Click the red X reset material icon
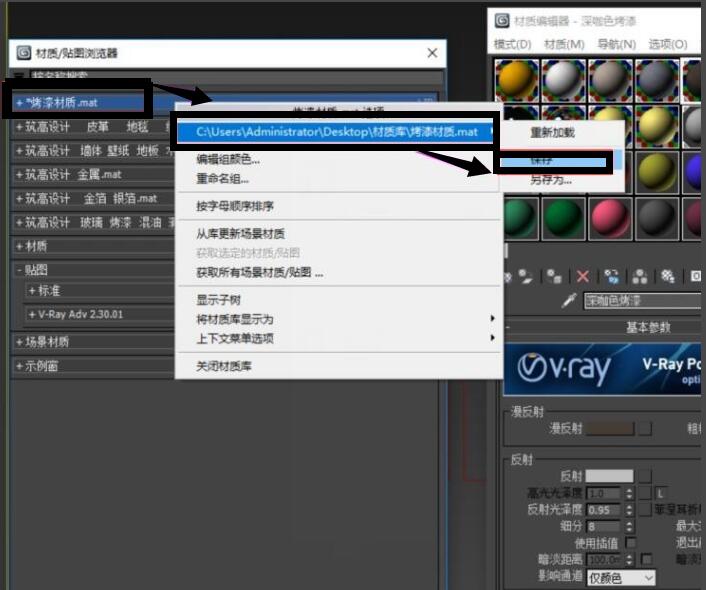The width and height of the screenshot is (706, 590). pyautogui.click(x=583, y=276)
